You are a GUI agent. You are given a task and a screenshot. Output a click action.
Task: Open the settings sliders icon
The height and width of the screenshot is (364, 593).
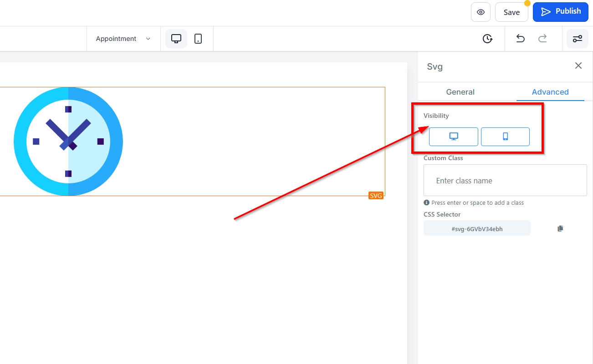click(577, 39)
